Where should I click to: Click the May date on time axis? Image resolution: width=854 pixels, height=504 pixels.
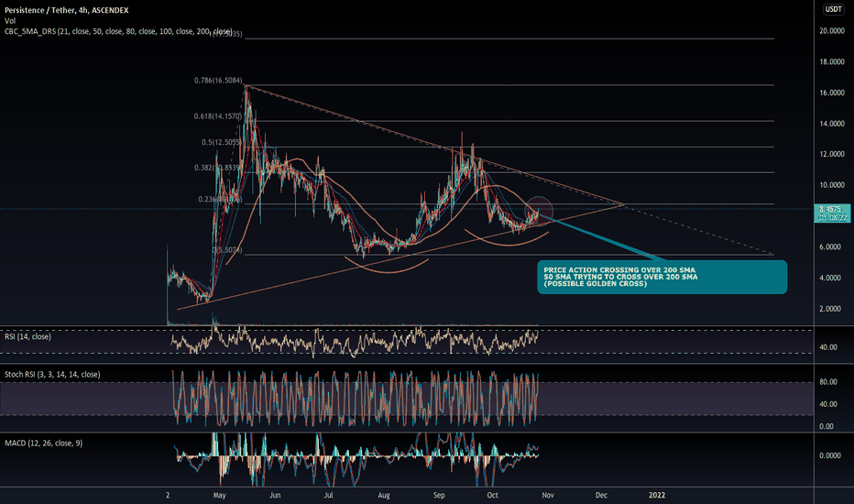click(x=220, y=495)
